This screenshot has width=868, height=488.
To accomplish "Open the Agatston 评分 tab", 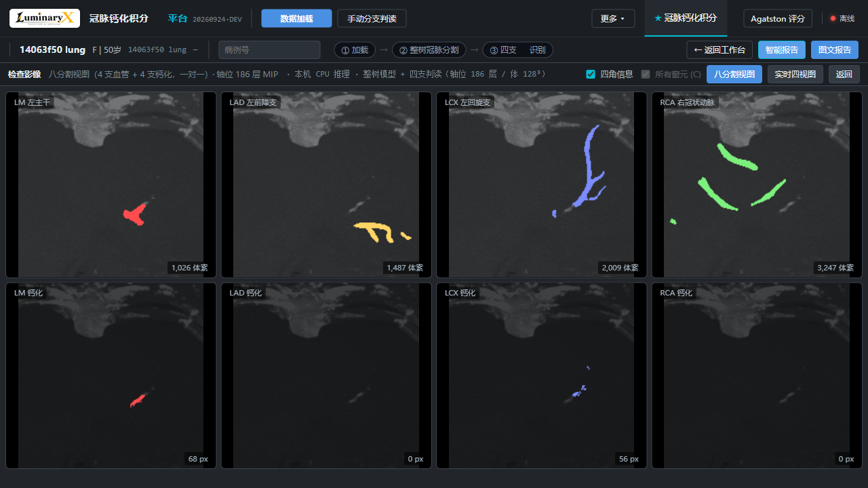I will pyautogui.click(x=778, y=18).
